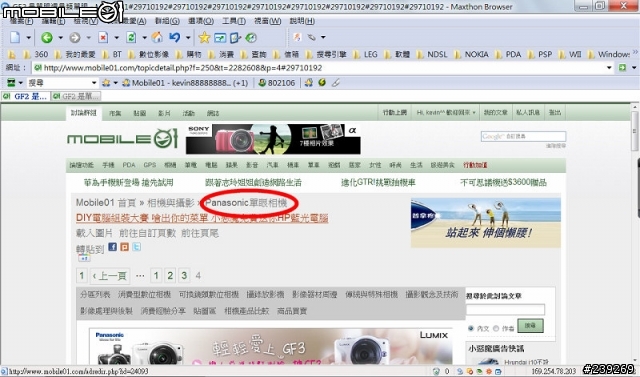Share to Twitter icon

(x=137, y=247)
